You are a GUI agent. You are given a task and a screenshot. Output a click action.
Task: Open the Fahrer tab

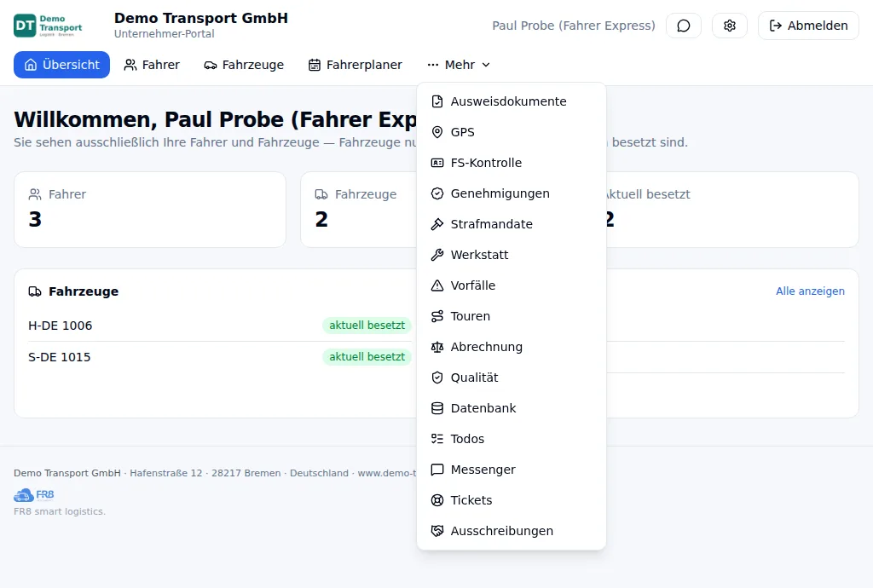(152, 65)
